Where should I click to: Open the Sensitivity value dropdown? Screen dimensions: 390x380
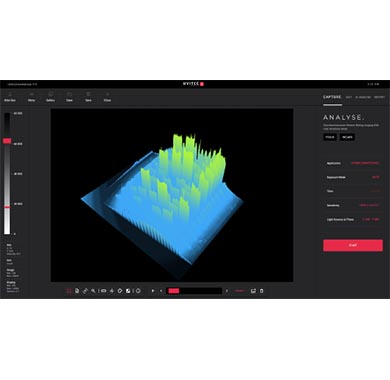click(369, 205)
